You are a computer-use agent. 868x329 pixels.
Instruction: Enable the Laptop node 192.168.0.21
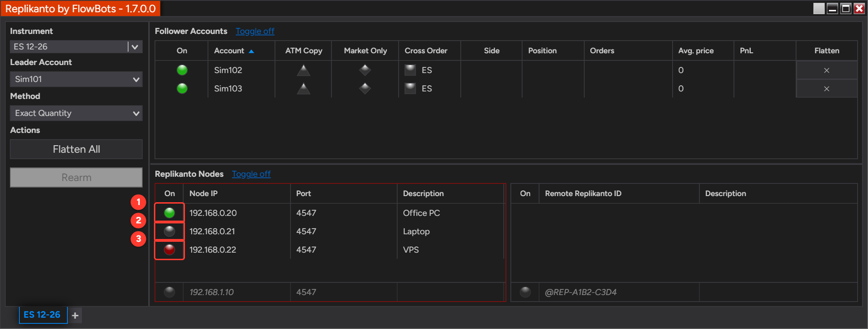[169, 231]
